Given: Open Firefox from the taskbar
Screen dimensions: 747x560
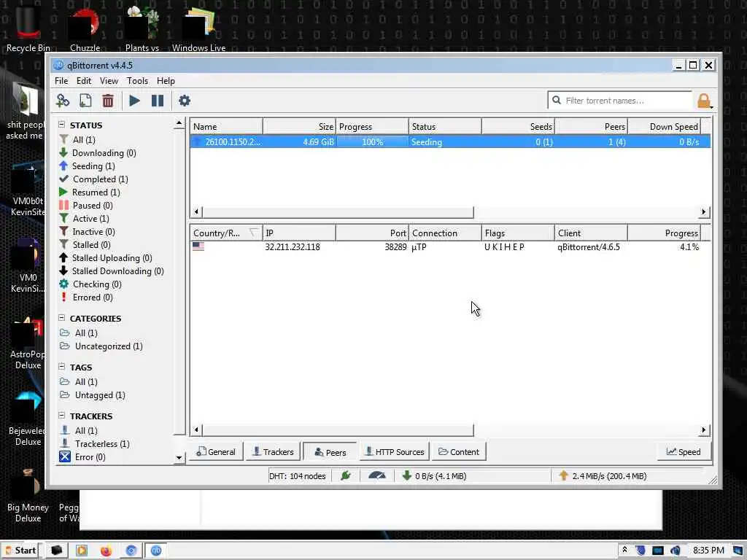Looking at the screenshot, I should tap(106, 551).
